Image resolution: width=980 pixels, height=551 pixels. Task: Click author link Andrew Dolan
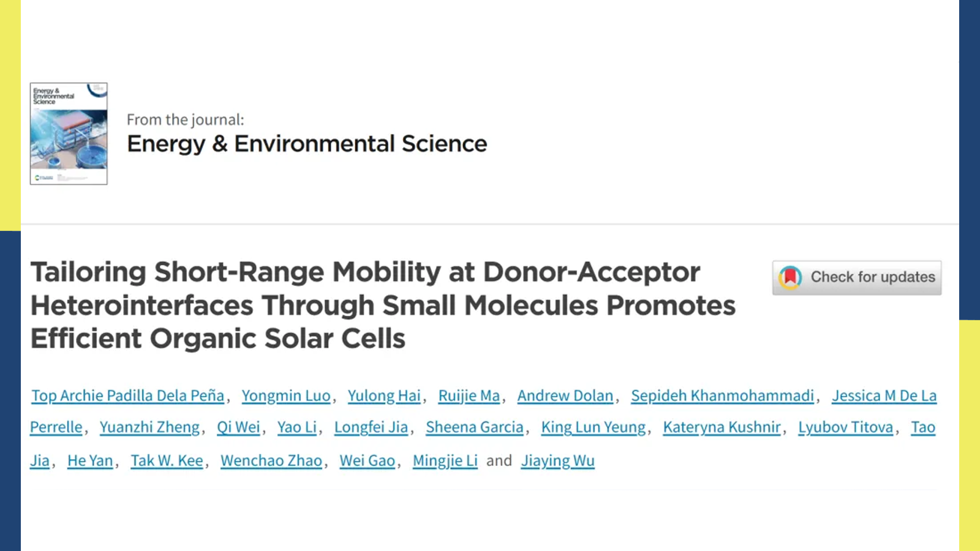click(x=565, y=396)
